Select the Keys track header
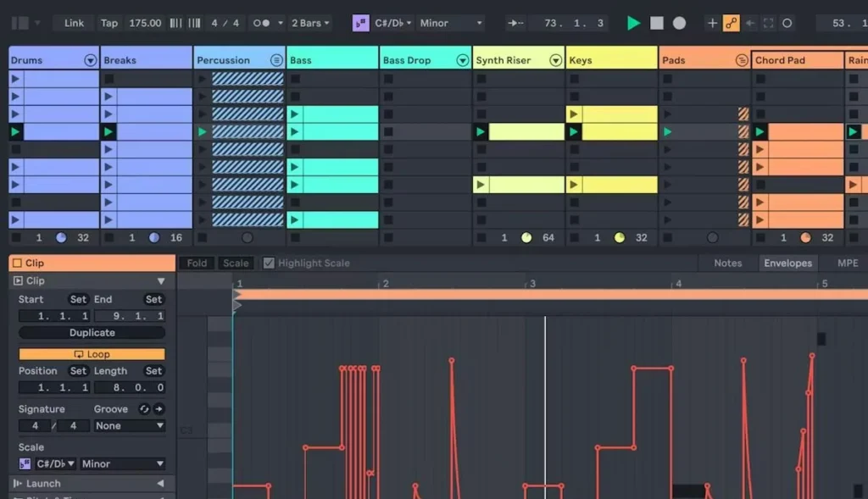The image size is (868, 499). [612, 60]
